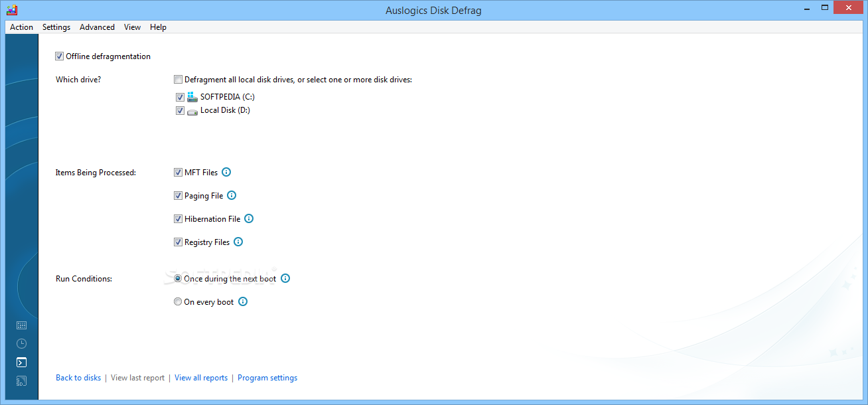Viewport: 868px width, 405px height.
Task: Click View last report link
Action: tap(137, 378)
